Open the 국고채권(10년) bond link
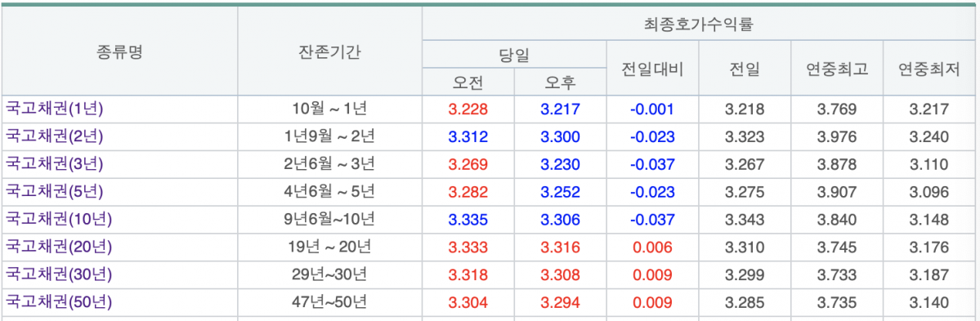The image size is (980, 321). 59,219
